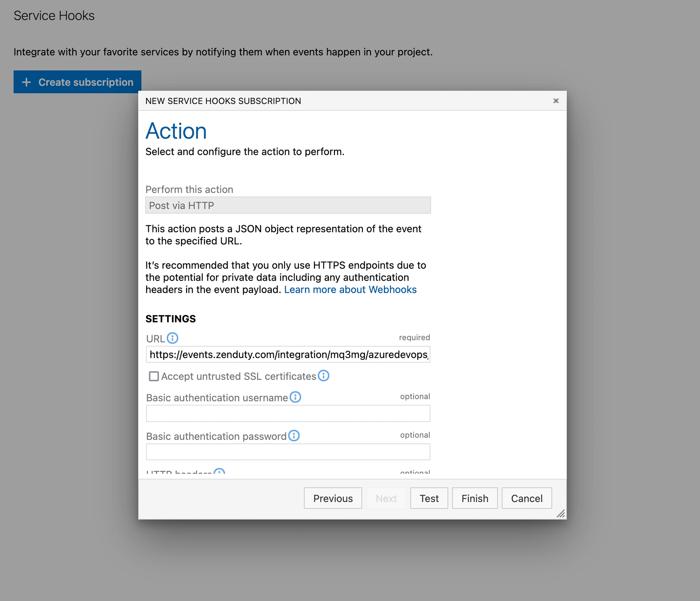Open Learn more about Webhooks link
This screenshot has height=601, width=700.
point(350,290)
